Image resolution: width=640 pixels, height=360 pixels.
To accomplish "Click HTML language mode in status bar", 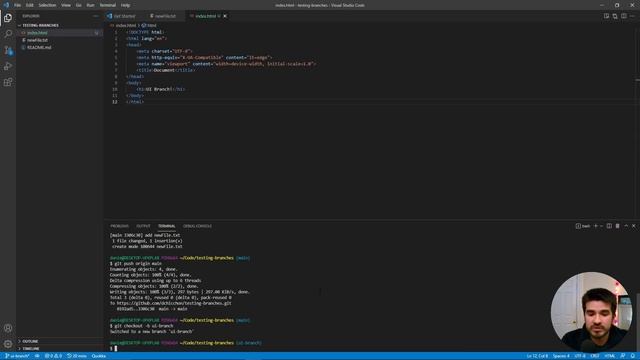I will coord(610,356).
